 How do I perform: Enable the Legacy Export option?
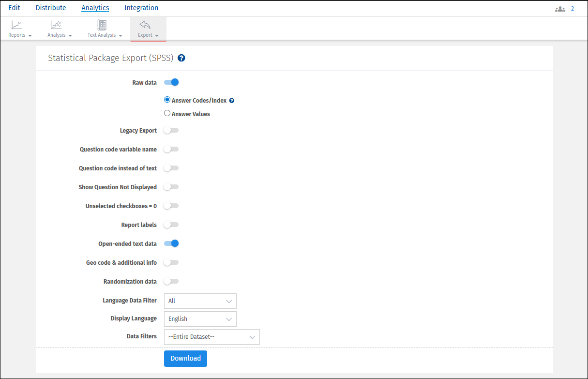(x=171, y=130)
